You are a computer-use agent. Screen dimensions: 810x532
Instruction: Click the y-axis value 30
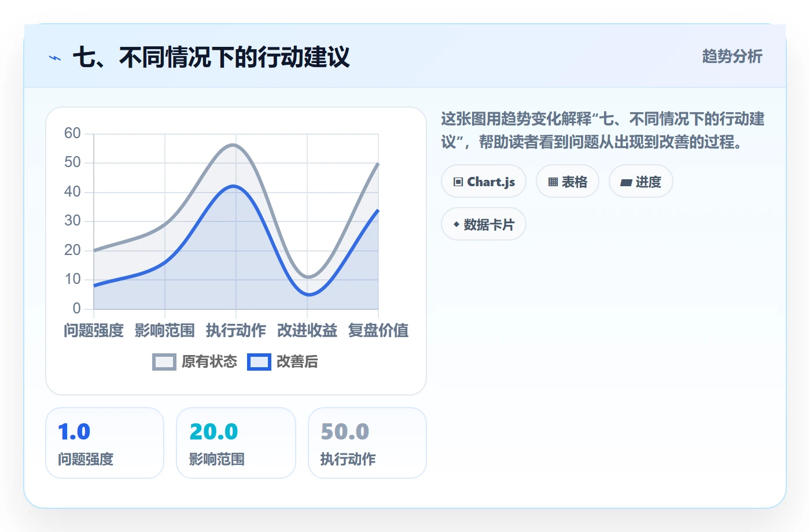coord(72,221)
